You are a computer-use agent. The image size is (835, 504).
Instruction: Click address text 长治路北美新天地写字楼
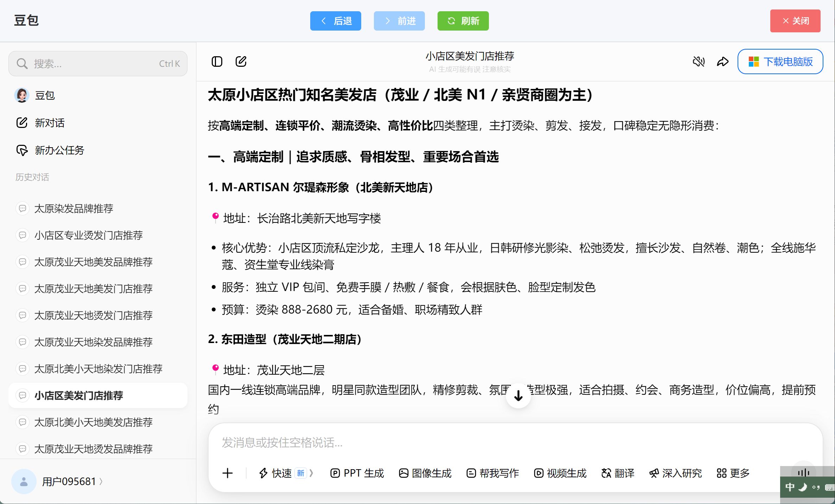(319, 218)
